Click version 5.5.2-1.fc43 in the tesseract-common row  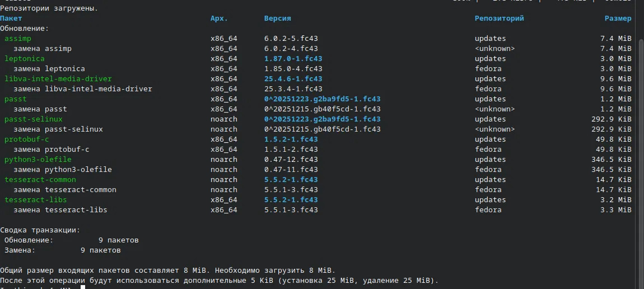(291, 180)
